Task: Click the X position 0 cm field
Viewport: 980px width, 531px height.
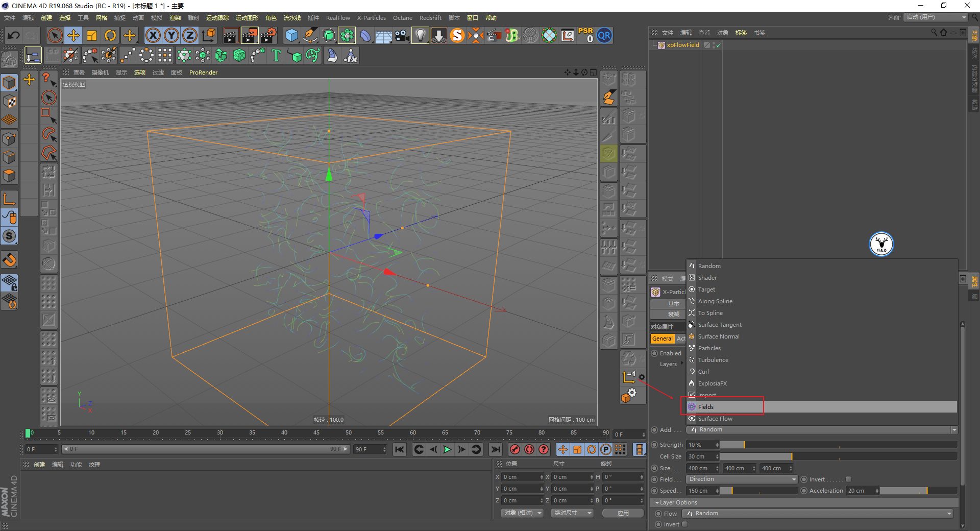Action: coord(522,477)
